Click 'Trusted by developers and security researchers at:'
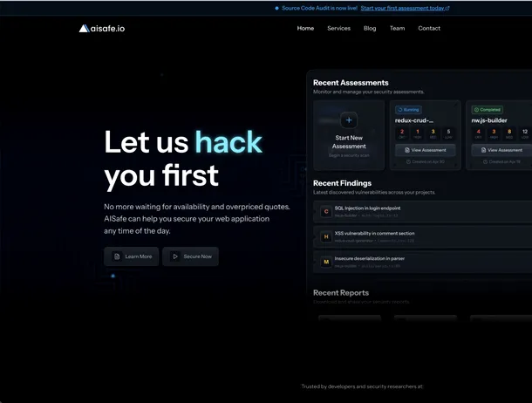The width and height of the screenshot is (532, 403). click(x=362, y=386)
